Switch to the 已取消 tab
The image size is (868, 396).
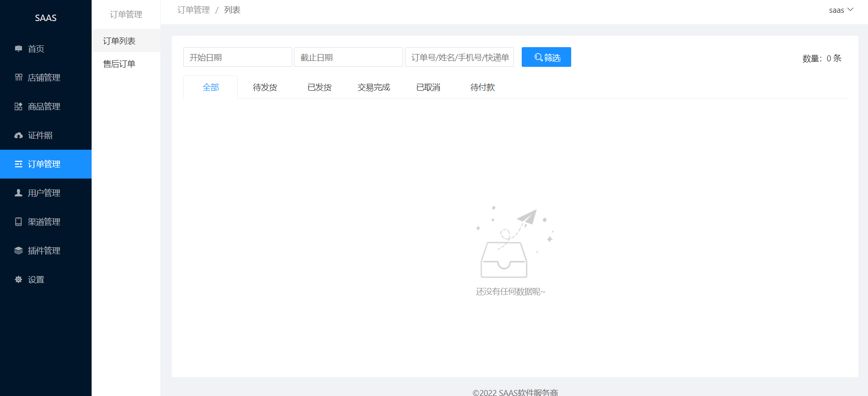pos(428,87)
